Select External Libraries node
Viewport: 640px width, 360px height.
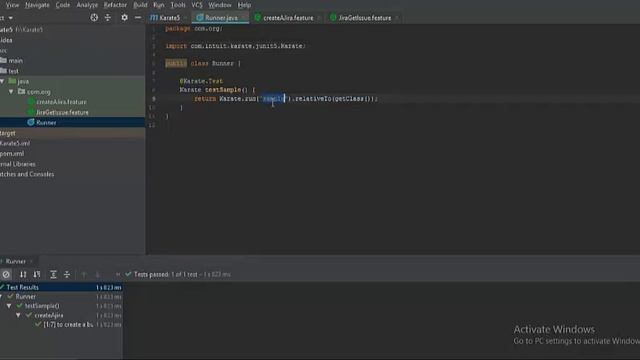click(18, 164)
